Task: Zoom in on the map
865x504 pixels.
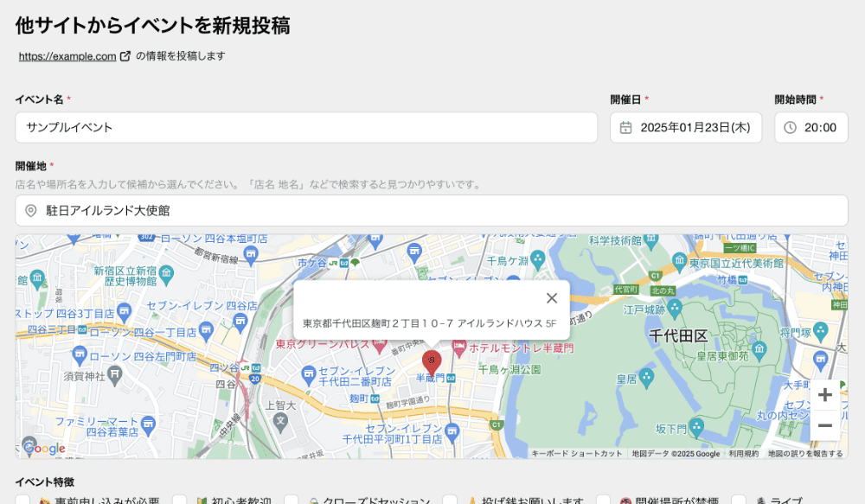Action: click(x=824, y=395)
